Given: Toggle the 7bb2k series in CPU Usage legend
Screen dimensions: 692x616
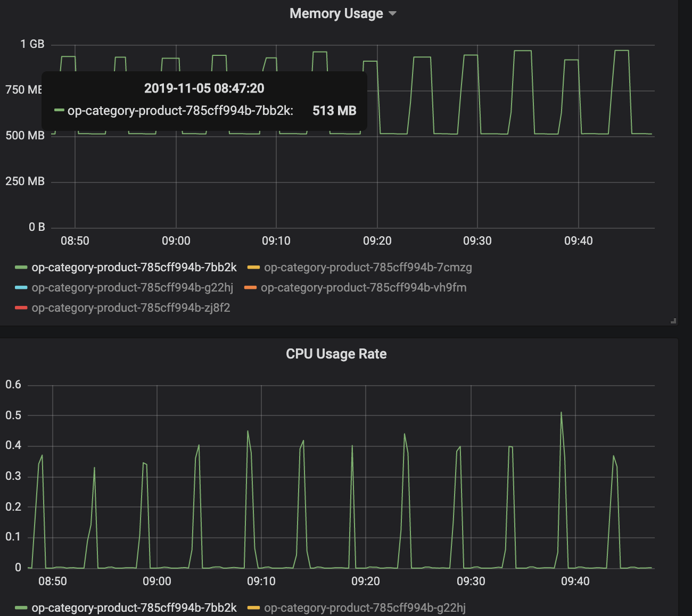Looking at the screenshot, I should [134, 608].
